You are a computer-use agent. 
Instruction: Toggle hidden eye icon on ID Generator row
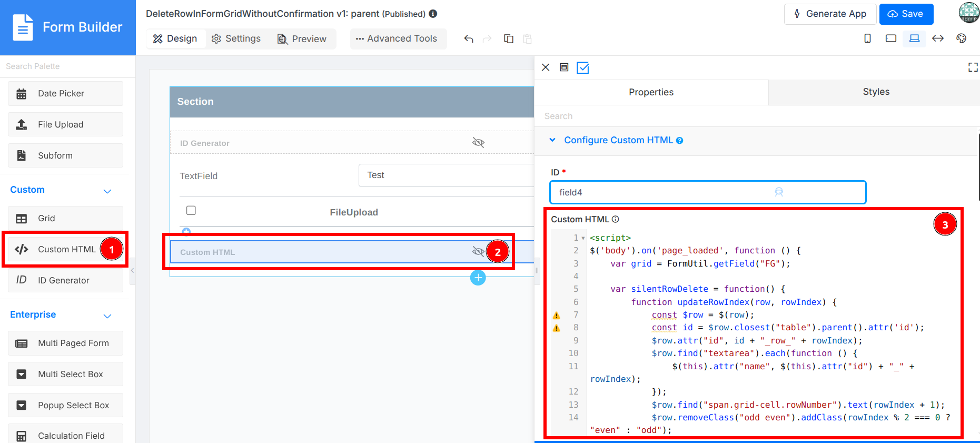pyautogui.click(x=478, y=143)
